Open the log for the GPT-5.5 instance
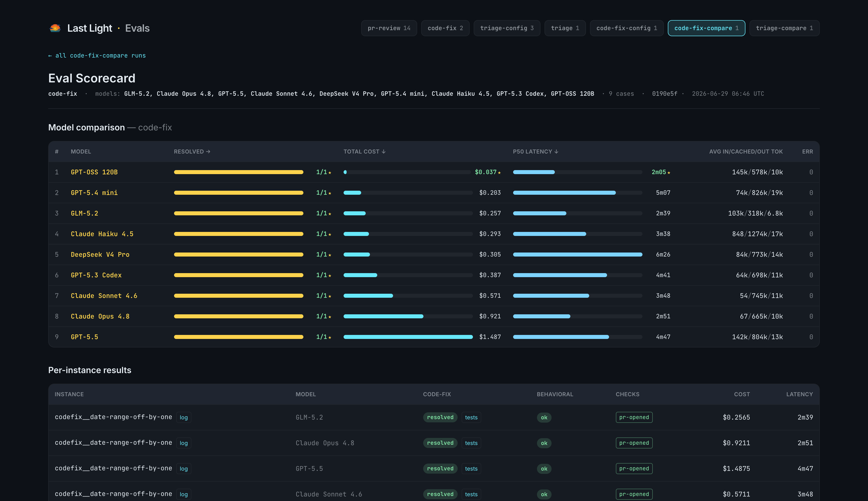Image resolution: width=868 pixels, height=501 pixels. tap(184, 469)
